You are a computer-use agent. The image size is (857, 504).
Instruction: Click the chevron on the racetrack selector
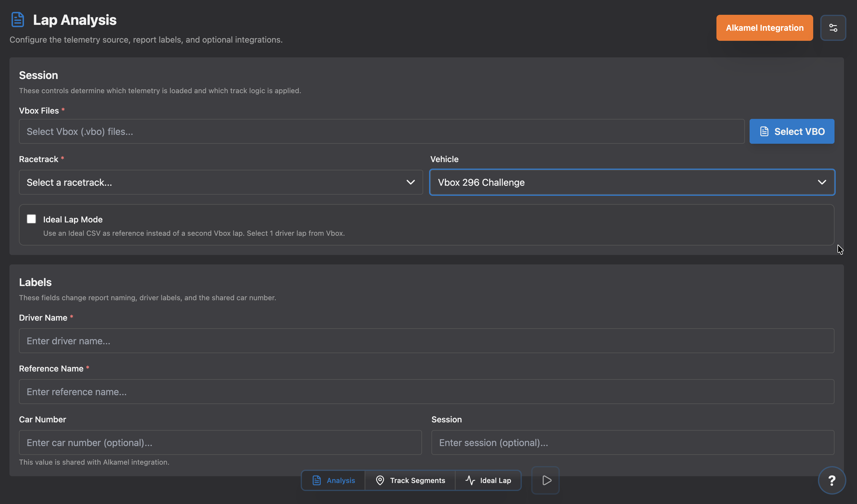[410, 182]
